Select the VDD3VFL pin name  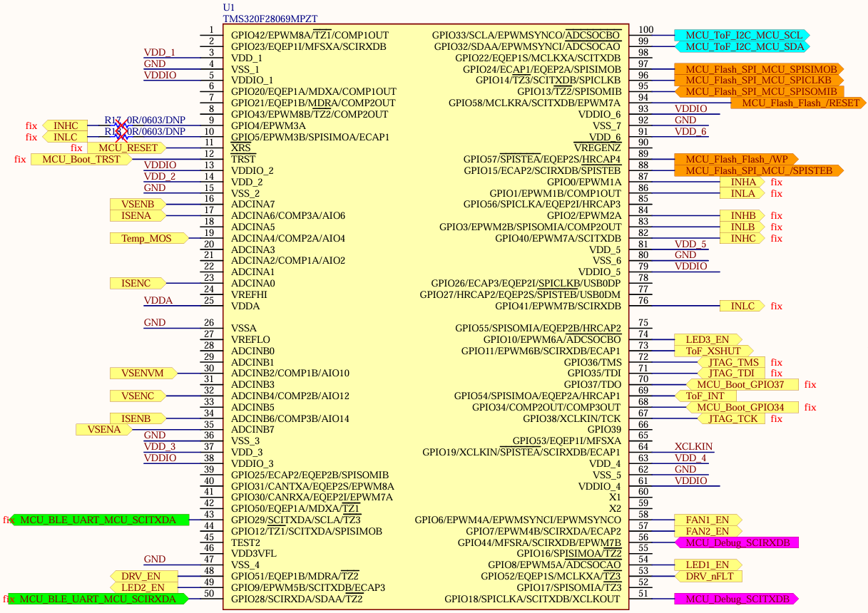[x=255, y=553]
